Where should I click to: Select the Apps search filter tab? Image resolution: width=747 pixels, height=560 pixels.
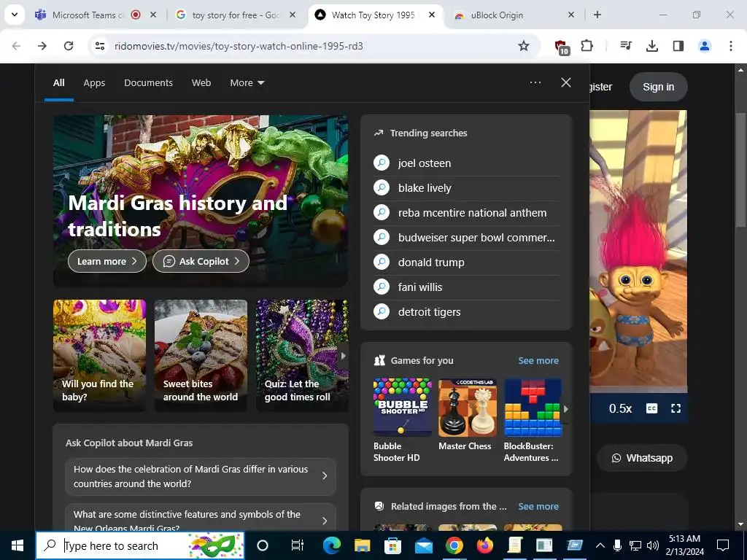pyautogui.click(x=94, y=83)
